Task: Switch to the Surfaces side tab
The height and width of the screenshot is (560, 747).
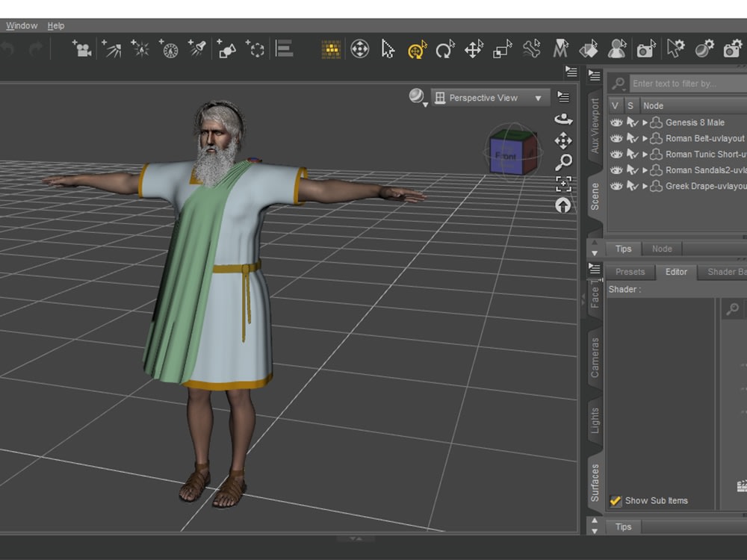Action: click(595, 482)
